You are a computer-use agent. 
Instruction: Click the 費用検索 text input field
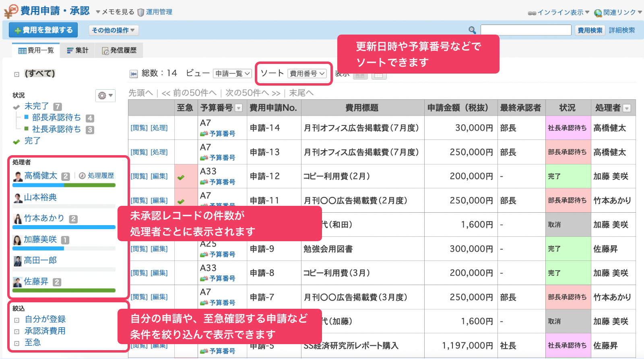(526, 30)
